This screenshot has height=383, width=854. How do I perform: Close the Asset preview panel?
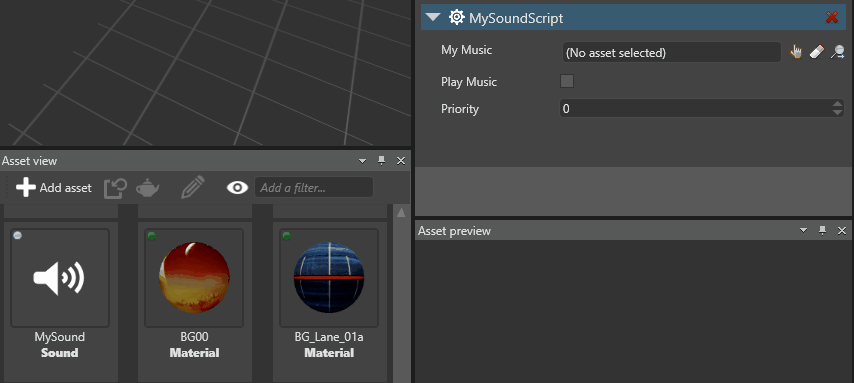pyautogui.click(x=842, y=231)
